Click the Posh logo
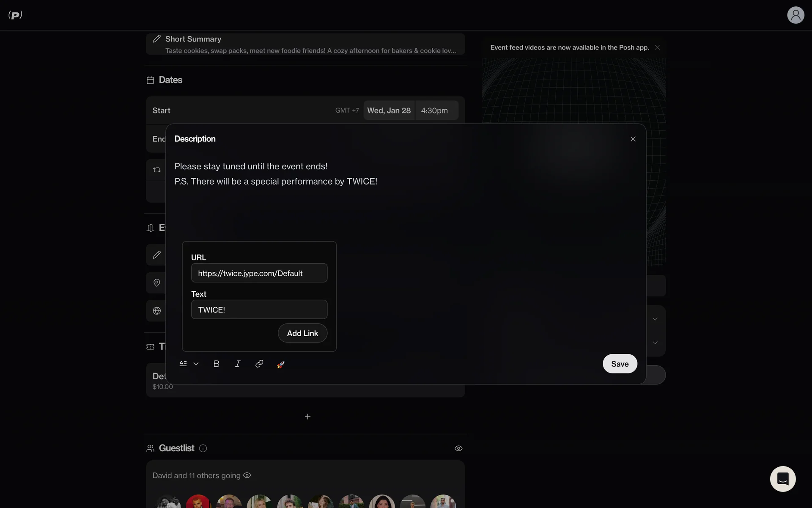The width and height of the screenshot is (812, 508). pos(15,15)
